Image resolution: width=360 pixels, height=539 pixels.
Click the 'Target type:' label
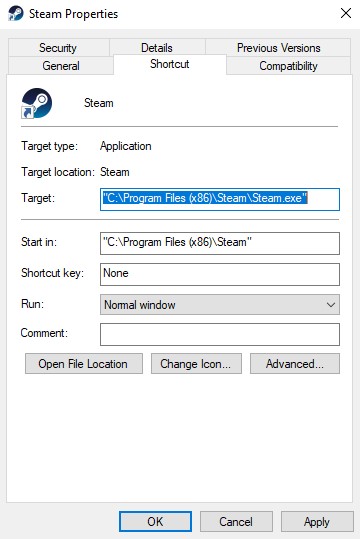tap(50, 146)
